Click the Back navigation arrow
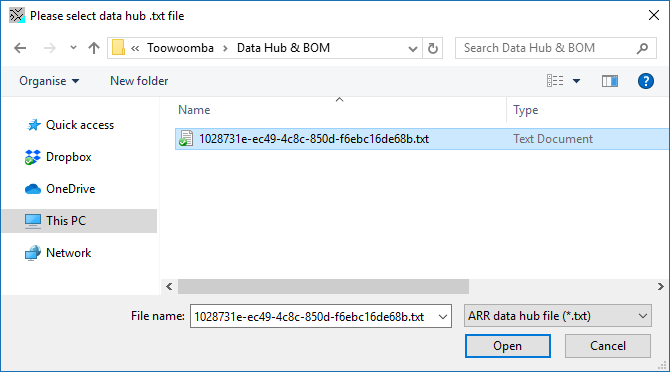The image size is (670, 372). point(20,48)
